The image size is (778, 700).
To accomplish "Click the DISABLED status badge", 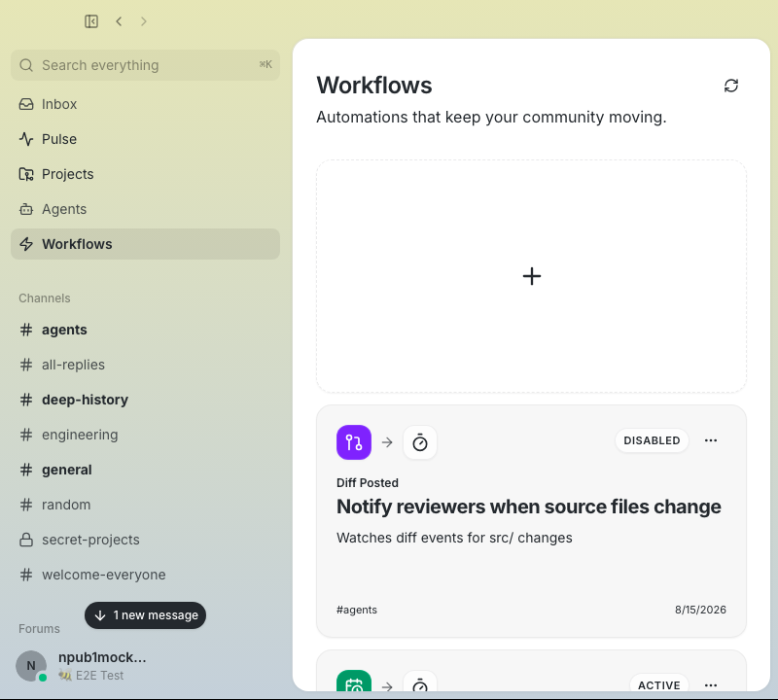I will 652,440.
